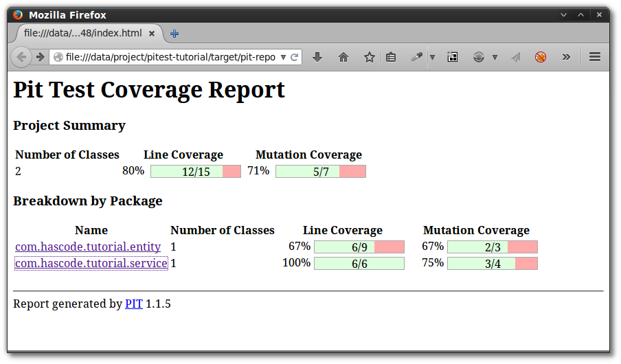621x364 pixels.
Task: Click the Name column header
Action: pos(91,230)
